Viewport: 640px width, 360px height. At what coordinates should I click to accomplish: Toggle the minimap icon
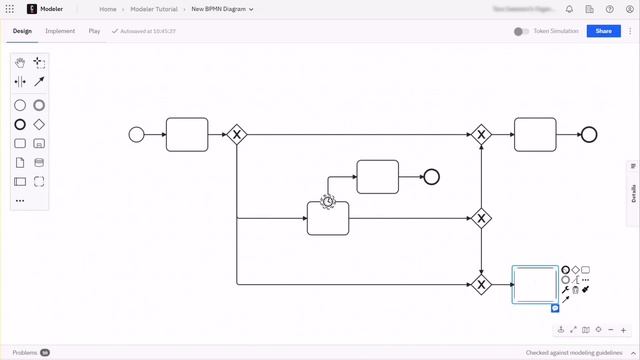click(x=586, y=330)
